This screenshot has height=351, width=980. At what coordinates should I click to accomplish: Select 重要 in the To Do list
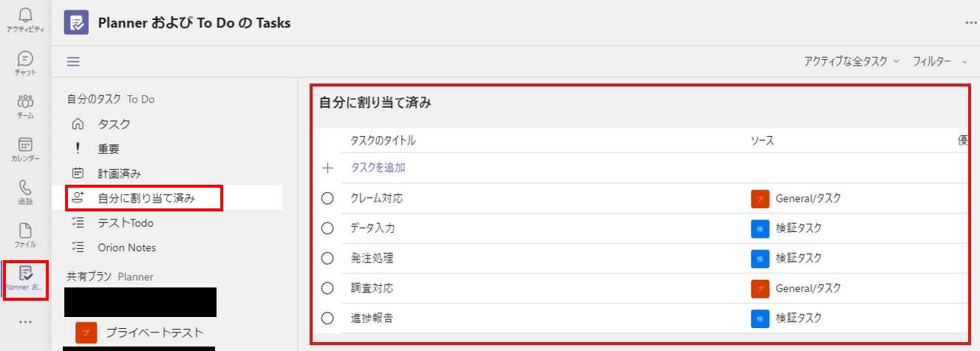pyautogui.click(x=109, y=149)
